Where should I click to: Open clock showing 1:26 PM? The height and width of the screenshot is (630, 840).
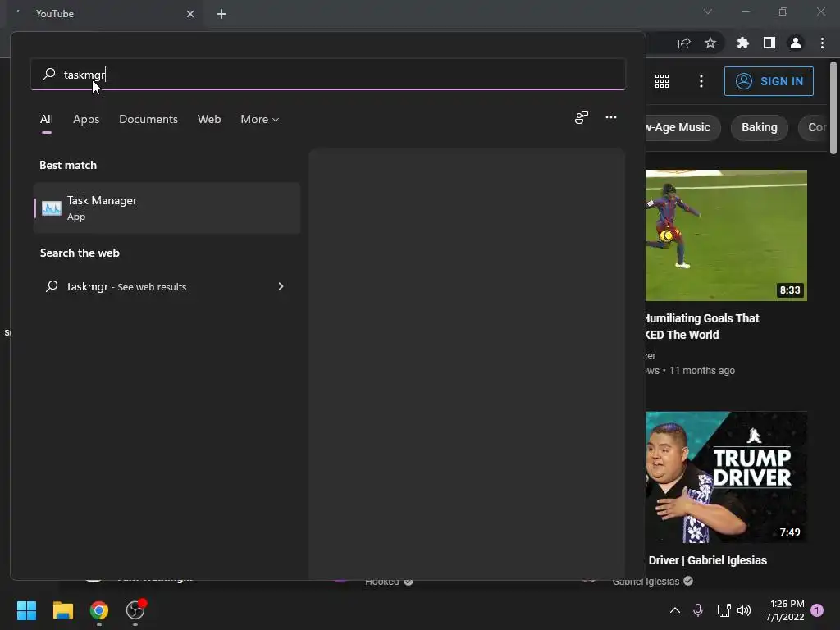[785, 610]
